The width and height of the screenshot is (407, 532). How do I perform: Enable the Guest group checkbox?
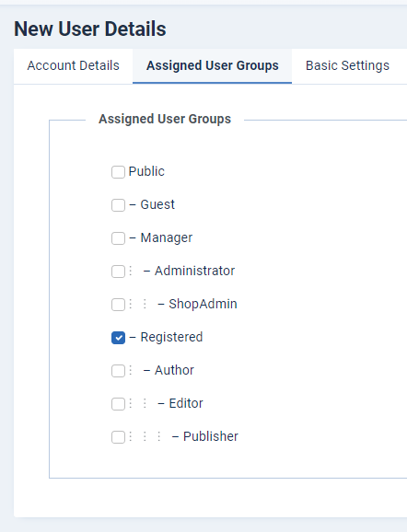(118, 205)
